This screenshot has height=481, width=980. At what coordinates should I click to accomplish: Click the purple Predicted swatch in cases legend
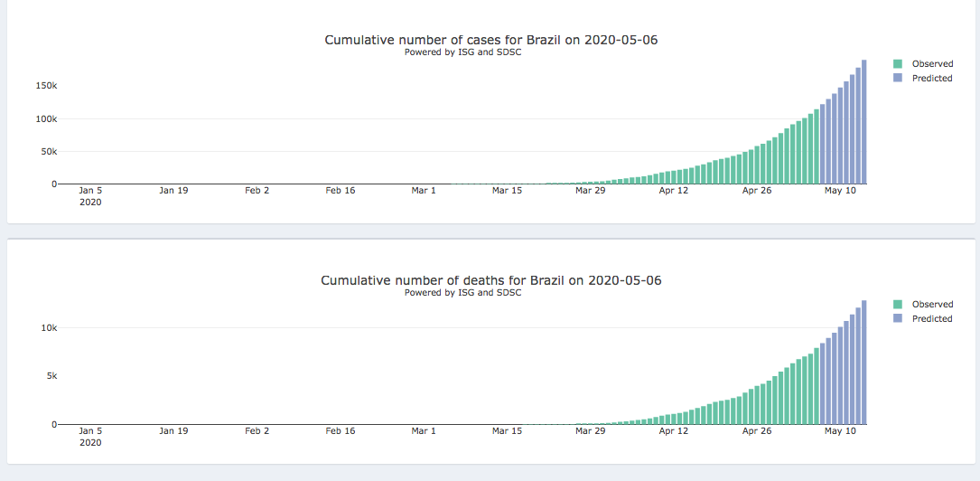898,79
